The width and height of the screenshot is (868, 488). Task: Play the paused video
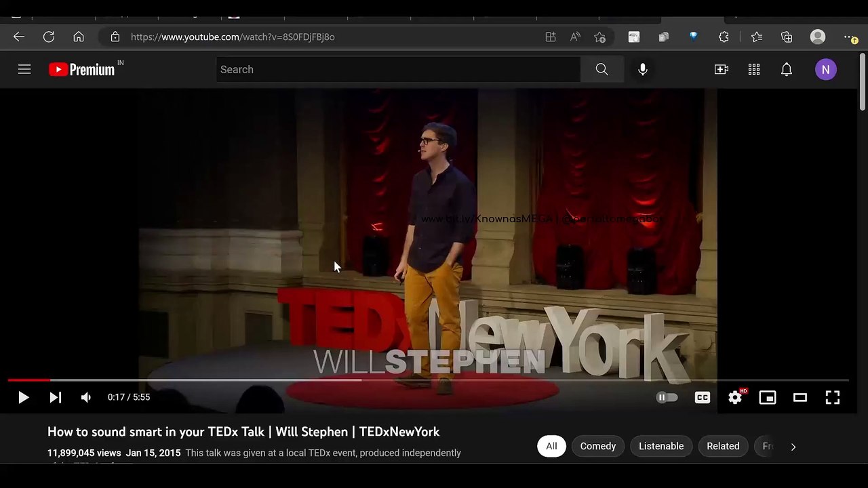23,397
